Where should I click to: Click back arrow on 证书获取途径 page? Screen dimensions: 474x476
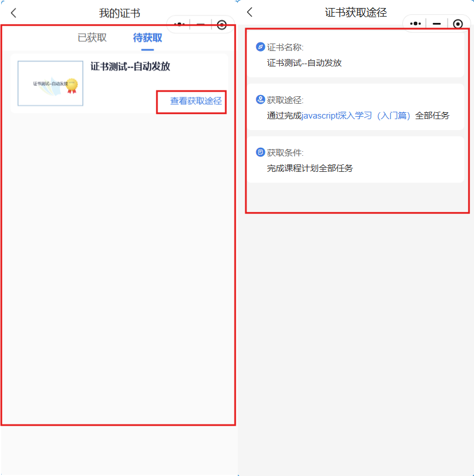pyautogui.click(x=249, y=13)
